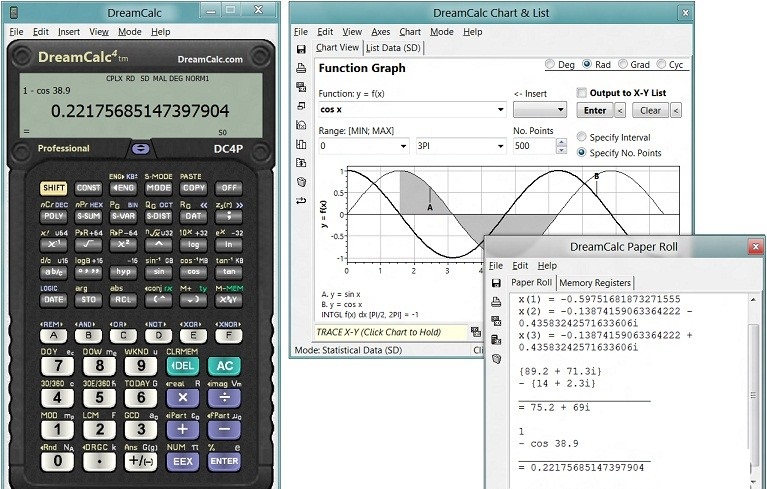The height and width of the screenshot is (489, 767).
Task: Choose Specify Interval option
Action: pos(582,137)
